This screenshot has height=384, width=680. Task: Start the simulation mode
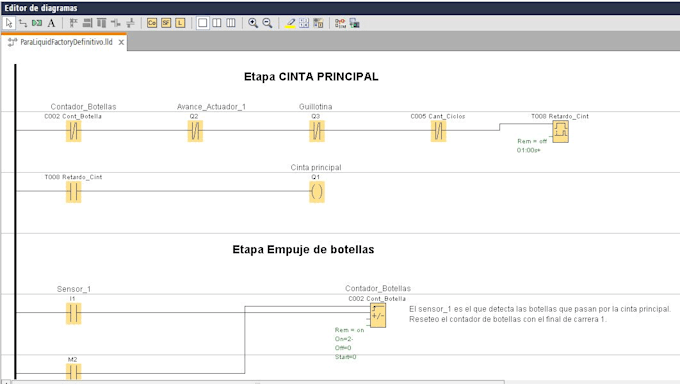pos(340,23)
